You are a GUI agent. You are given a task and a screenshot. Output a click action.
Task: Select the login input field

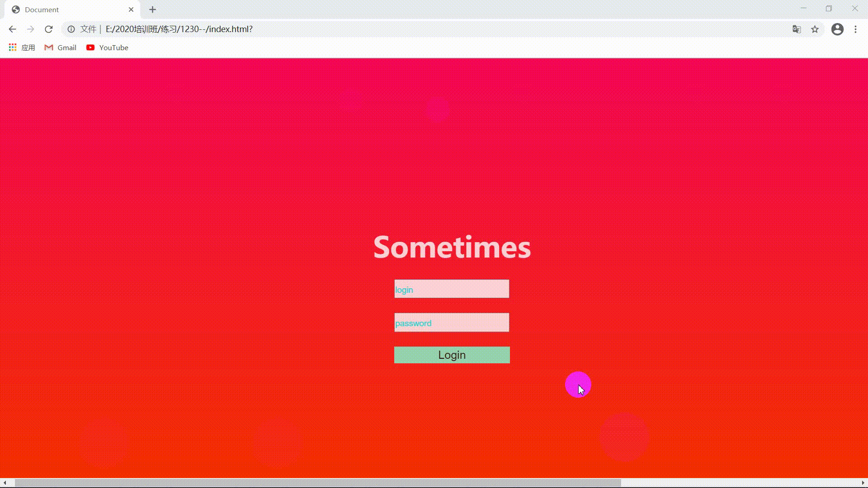tap(452, 289)
